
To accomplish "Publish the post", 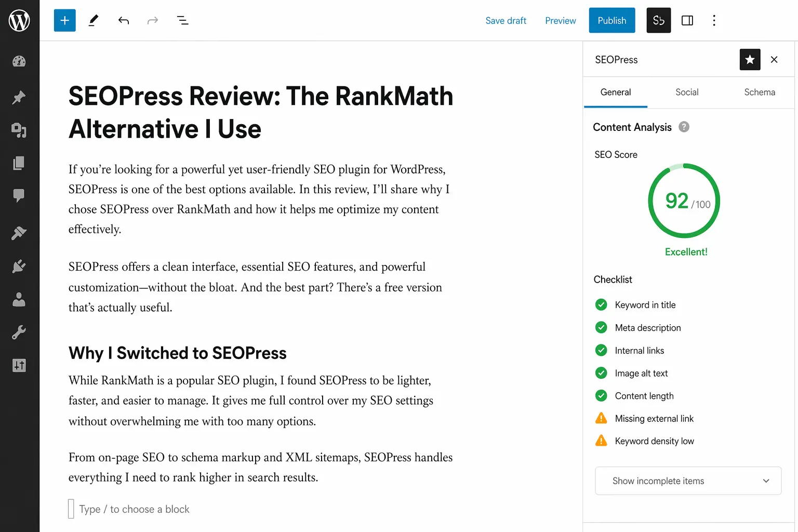I will [611, 20].
